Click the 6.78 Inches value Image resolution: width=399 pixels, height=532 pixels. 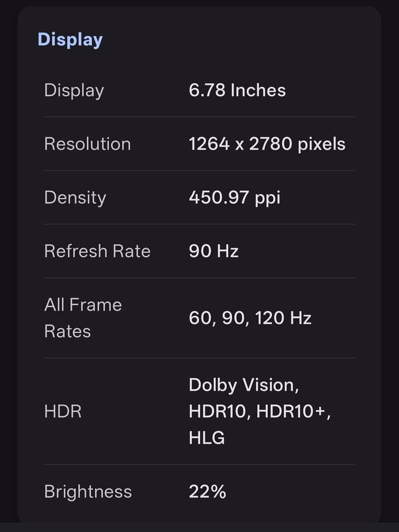[x=237, y=90]
